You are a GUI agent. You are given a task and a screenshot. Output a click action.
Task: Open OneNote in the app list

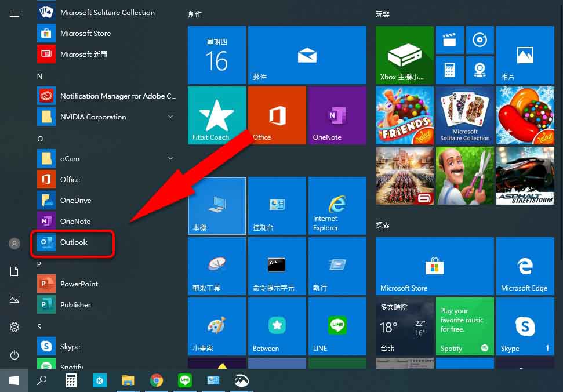[x=107, y=221]
